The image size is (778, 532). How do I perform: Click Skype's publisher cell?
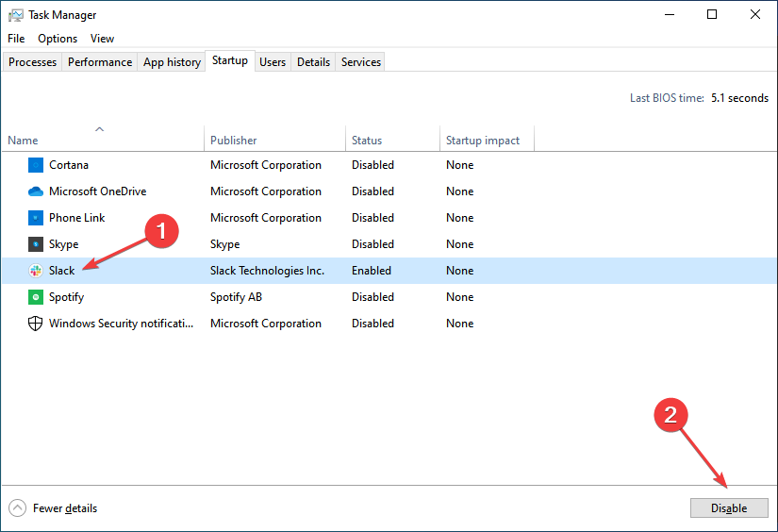coord(224,244)
